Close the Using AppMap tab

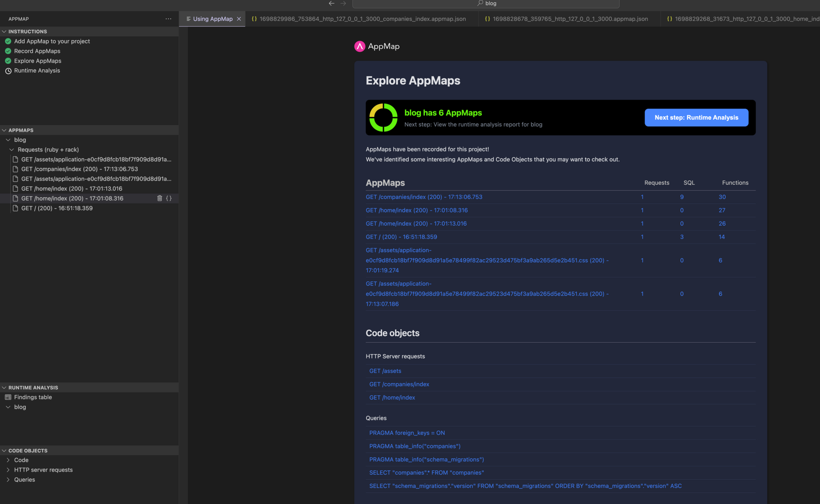pos(239,19)
